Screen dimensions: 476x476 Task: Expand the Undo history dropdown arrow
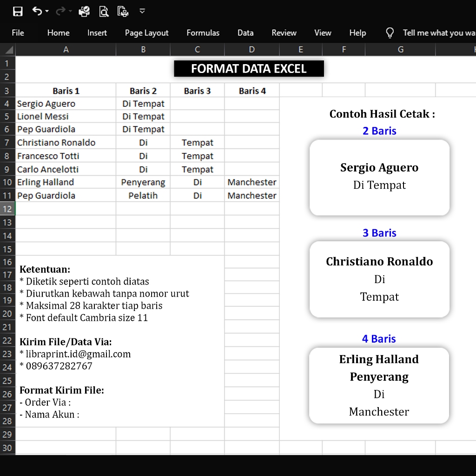pyautogui.click(x=47, y=12)
